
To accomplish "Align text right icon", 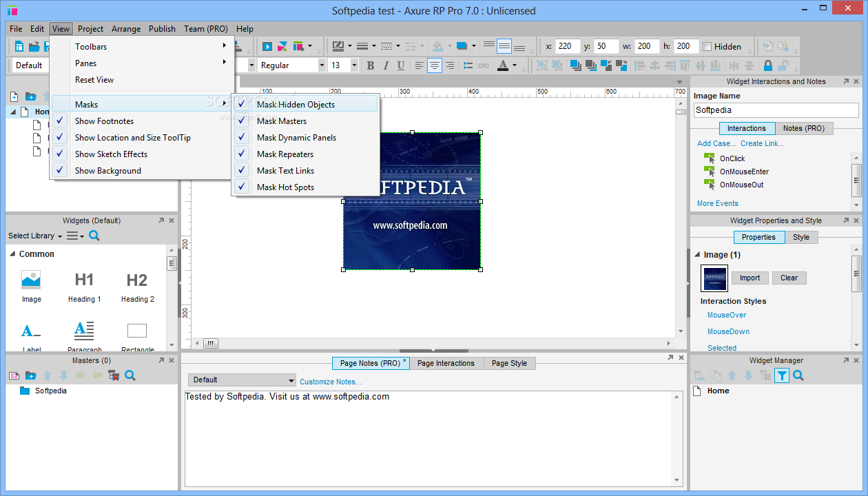I will coord(450,65).
